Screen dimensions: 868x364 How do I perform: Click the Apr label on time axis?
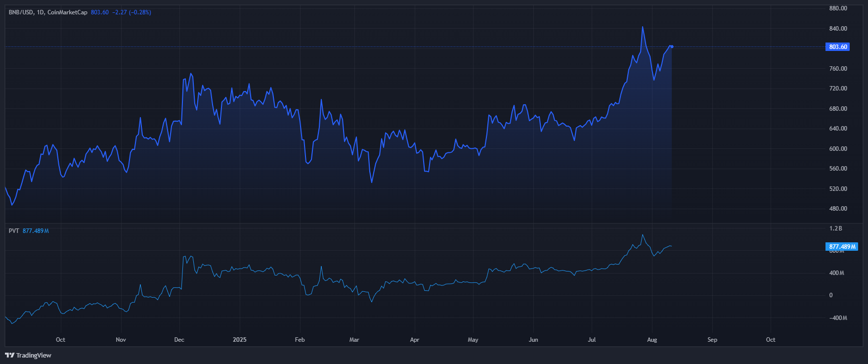point(414,340)
